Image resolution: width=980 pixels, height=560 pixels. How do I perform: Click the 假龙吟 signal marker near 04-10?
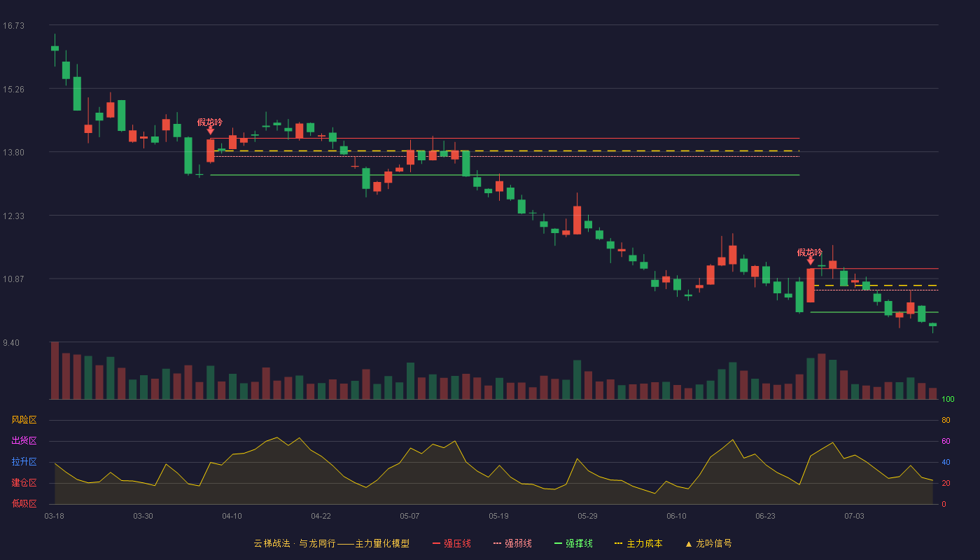tap(210, 126)
